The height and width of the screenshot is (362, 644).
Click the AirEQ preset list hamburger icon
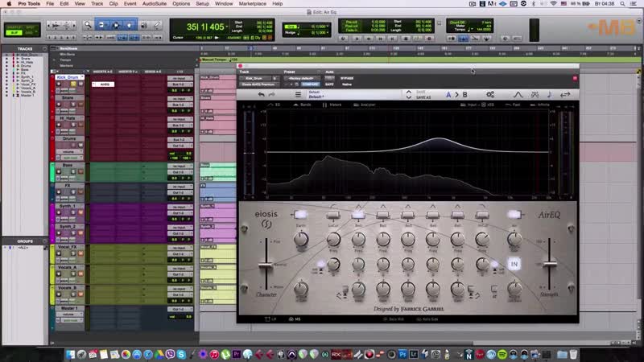(297, 94)
